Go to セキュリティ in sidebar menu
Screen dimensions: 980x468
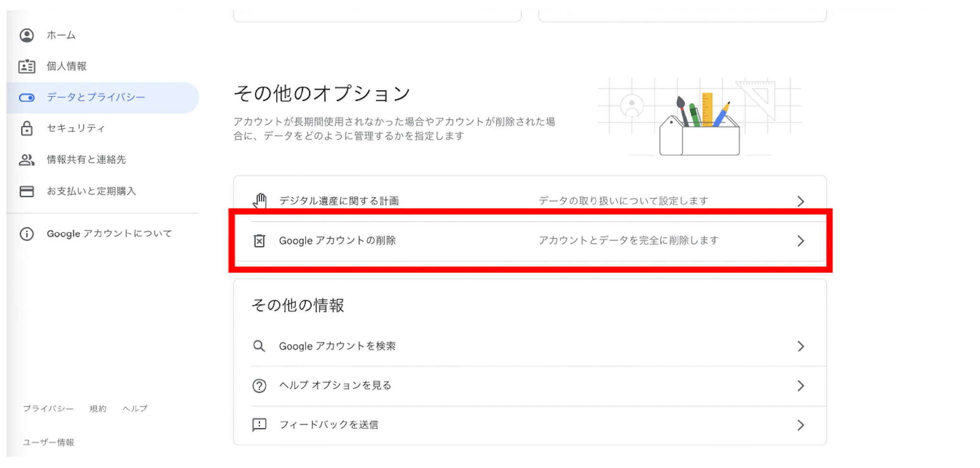pyautogui.click(x=76, y=128)
